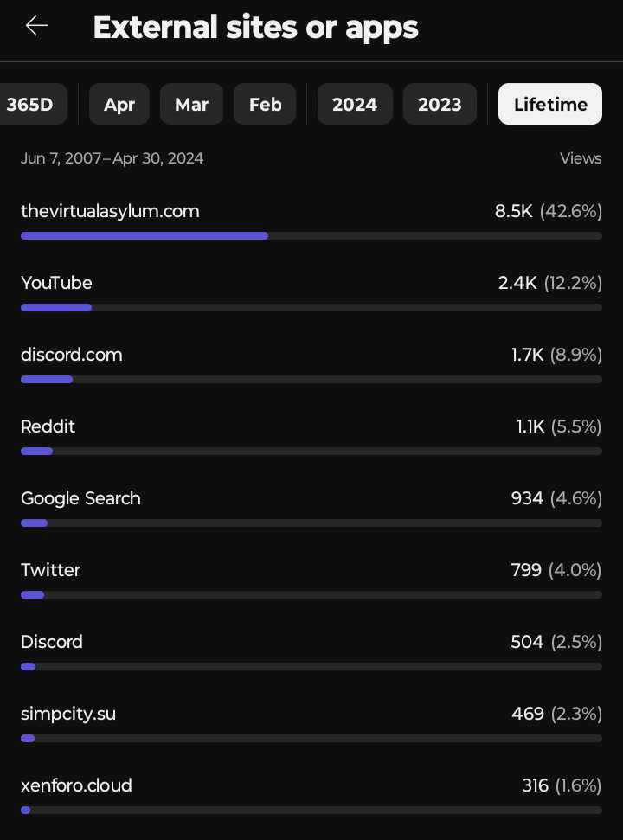Select the Lifetime filter chip

(550, 104)
